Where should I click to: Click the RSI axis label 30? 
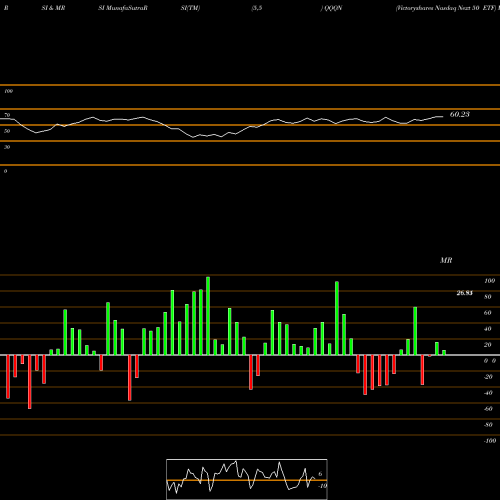click(7, 147)
